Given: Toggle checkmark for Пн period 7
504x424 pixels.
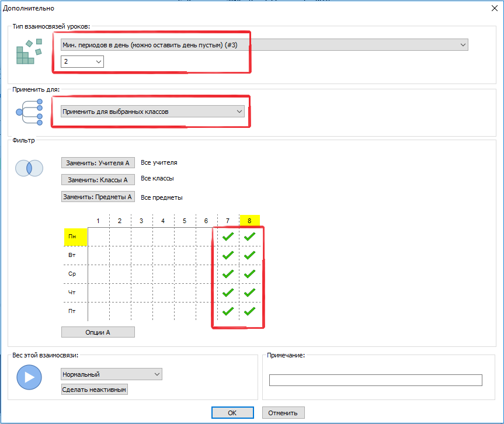Looking at the screenshot, I should point(228,237).
